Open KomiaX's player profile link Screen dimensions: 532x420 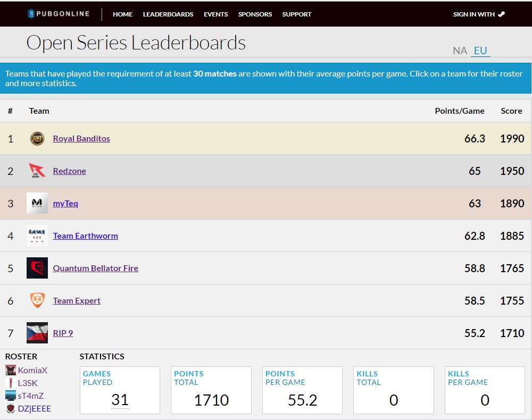(x=32, y=370)
